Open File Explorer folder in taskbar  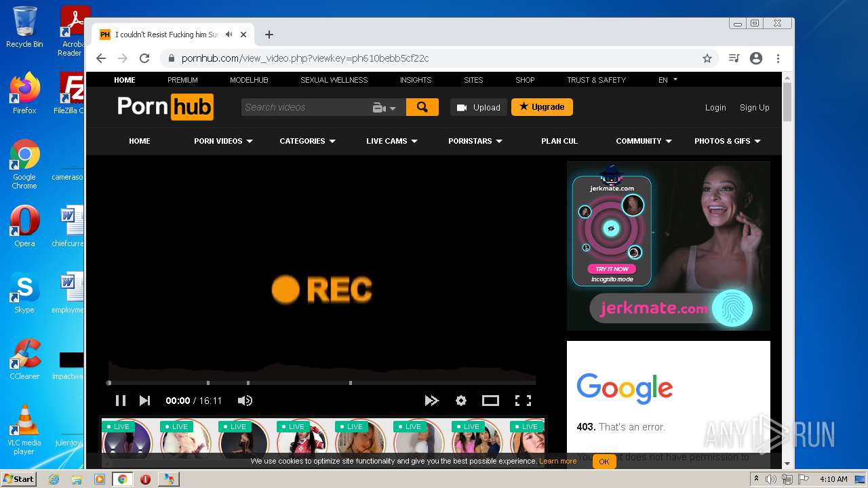(77, 479)
